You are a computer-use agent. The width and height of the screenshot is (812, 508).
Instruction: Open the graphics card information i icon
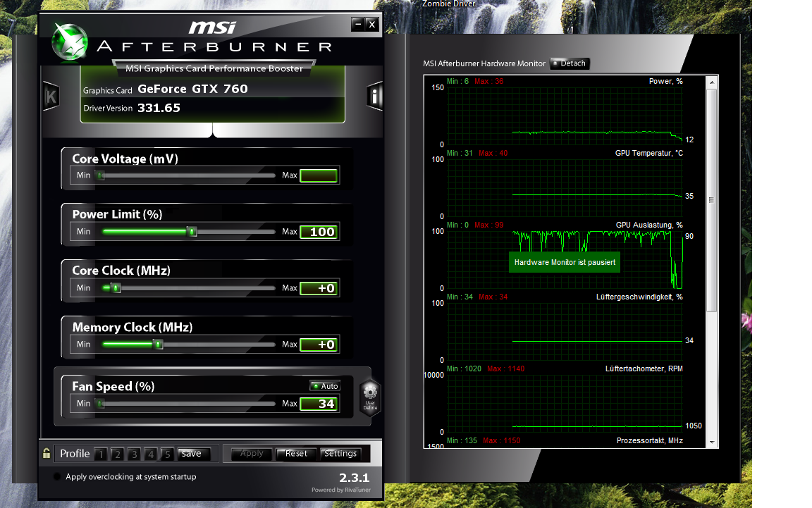pyautogui.click(x=374, y=96)
